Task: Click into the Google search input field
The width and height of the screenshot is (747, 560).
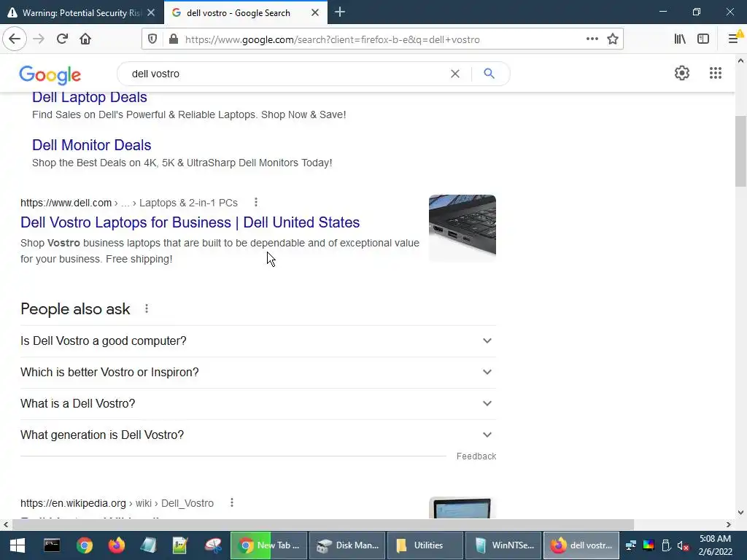Action: tap(286, 74)
